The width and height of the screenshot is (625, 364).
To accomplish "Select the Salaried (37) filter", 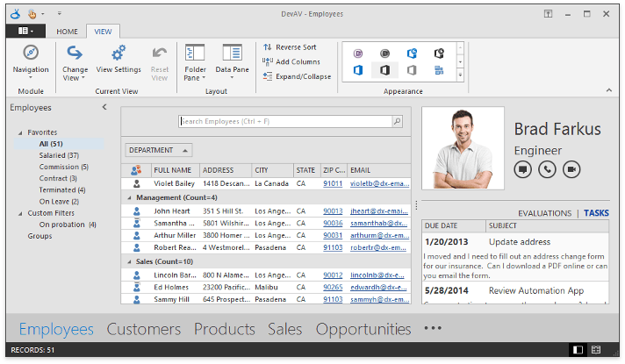I will pyautogui.click(x=59, y=155).
